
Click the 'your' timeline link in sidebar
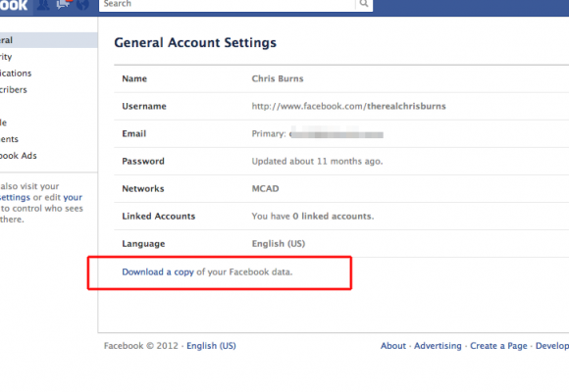pyautogui.click(x=73, y=198)
